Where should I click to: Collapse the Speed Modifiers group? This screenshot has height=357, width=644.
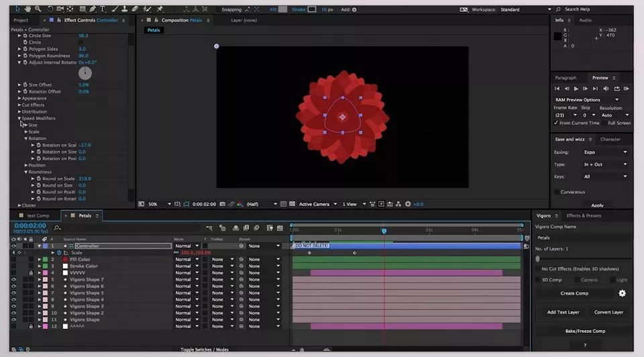pyautogui.click(x=19, y=118)
